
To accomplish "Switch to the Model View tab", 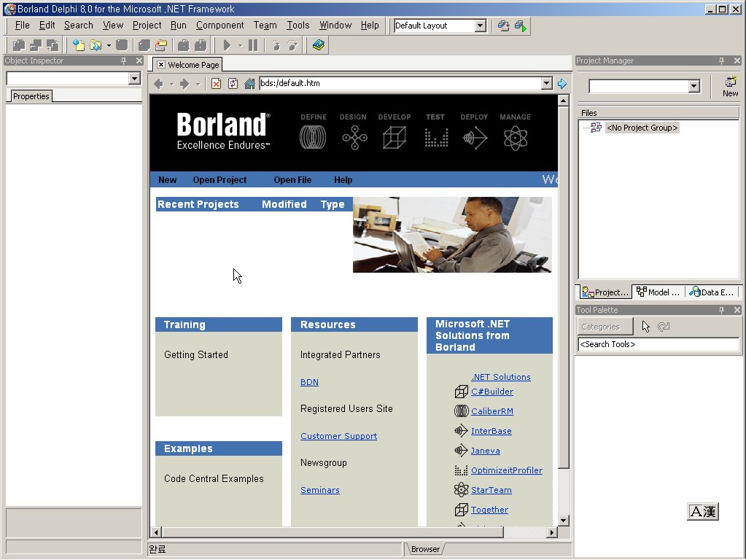I will [658, 292].
